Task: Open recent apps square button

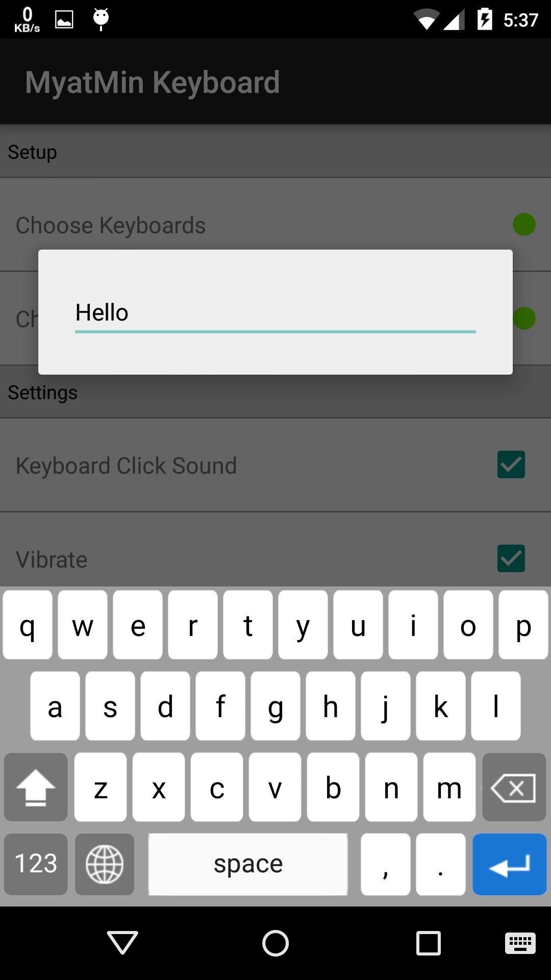Action: 429,942
